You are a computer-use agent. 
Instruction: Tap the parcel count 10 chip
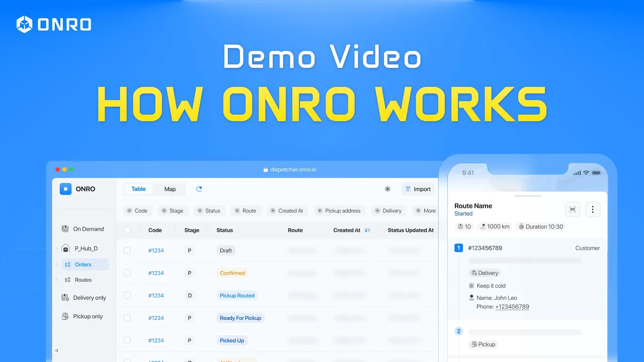[x=464, y=227]
